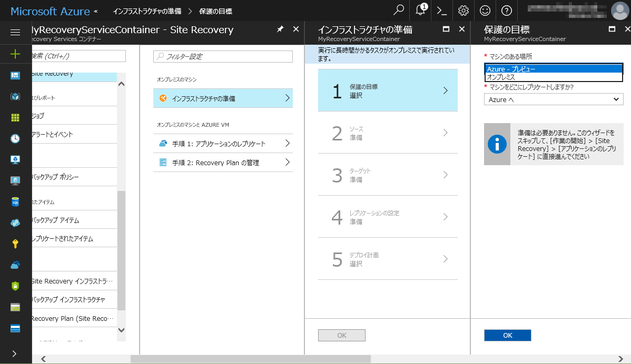Type in the フィルター設定 search field
Viewport: 631px width, 364px height.
[x=222, y=56]
